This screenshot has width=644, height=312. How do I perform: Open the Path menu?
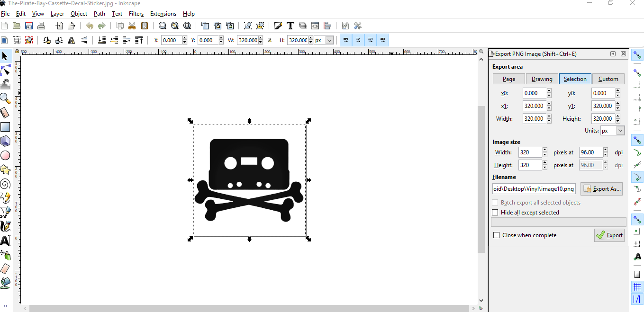pos(100,14)
